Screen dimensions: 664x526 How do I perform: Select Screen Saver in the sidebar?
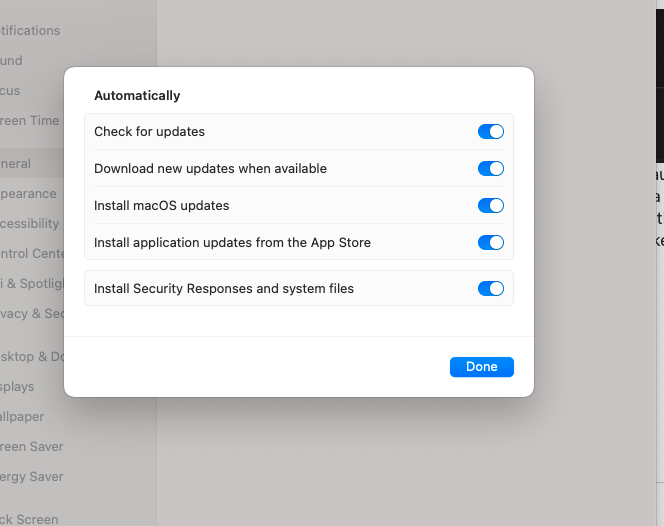[x=32, y=446]
